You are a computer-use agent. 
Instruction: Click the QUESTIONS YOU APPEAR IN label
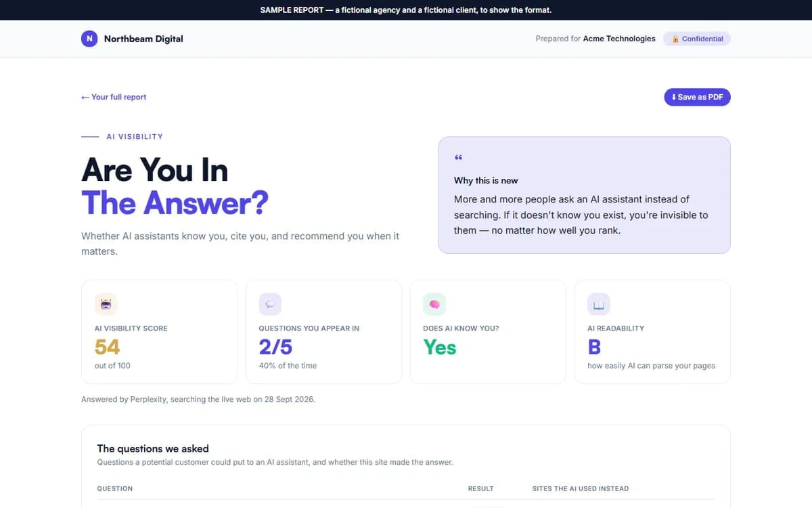[309, 329]
